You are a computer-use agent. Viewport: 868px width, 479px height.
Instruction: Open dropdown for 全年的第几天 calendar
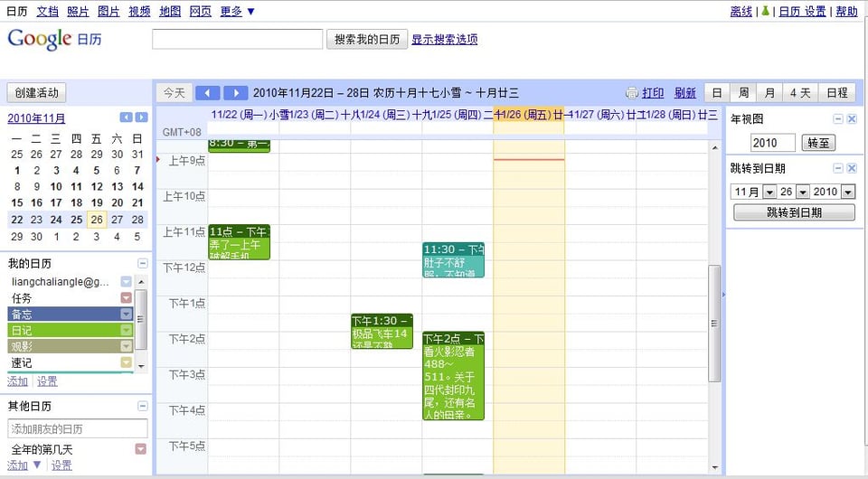click(x=141, y=448)
